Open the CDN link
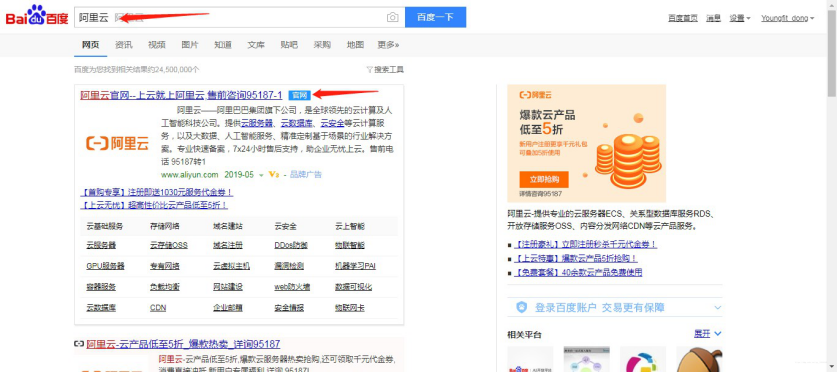The image size is (837, 373). (158, 307)
